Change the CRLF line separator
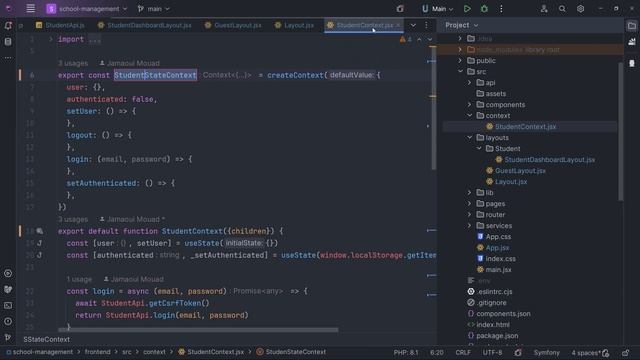Image resolution: width=640 pixels, height=360 pixels. (x=463, y=352)
